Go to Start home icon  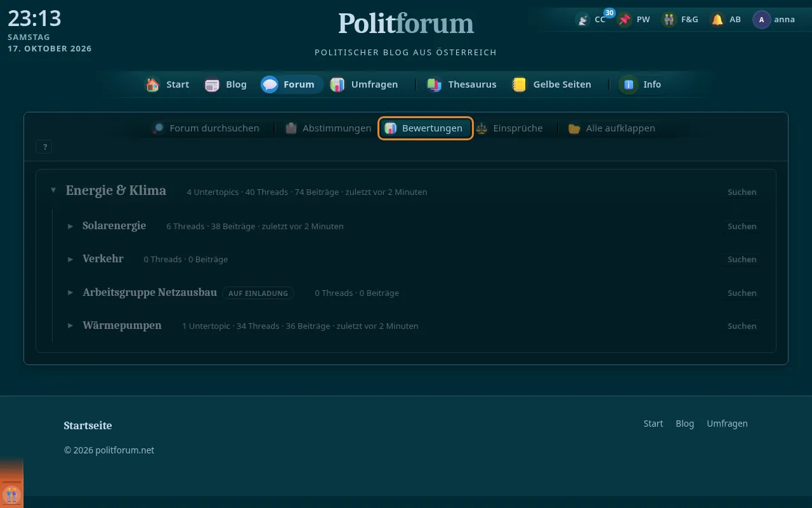coord(153,84)
